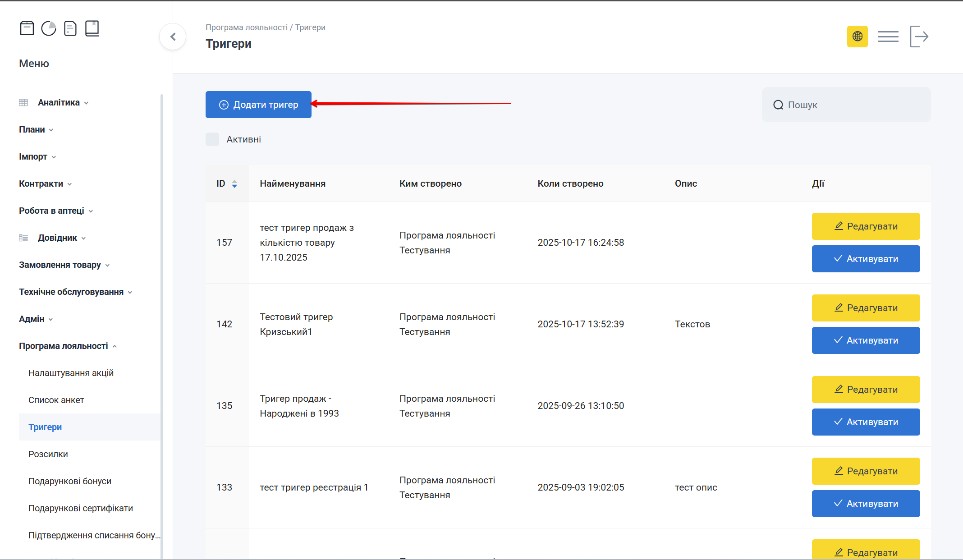Click the document icon in the sidebar header

(70, 28)
